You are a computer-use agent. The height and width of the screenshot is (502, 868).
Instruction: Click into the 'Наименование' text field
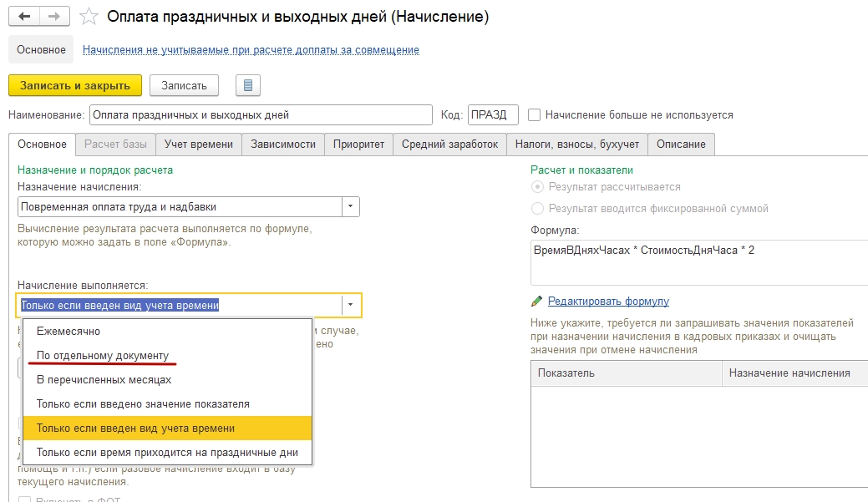[261, 115]
